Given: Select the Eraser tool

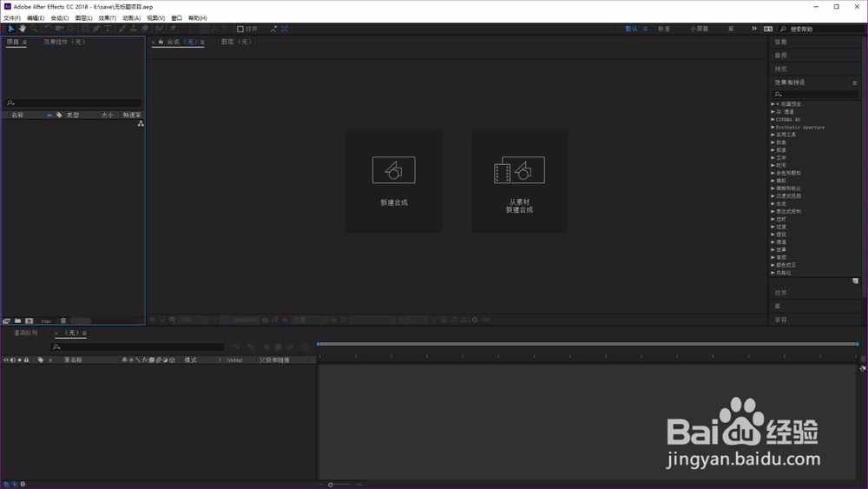Looking at the screenshot, I should tap(144, 29).
